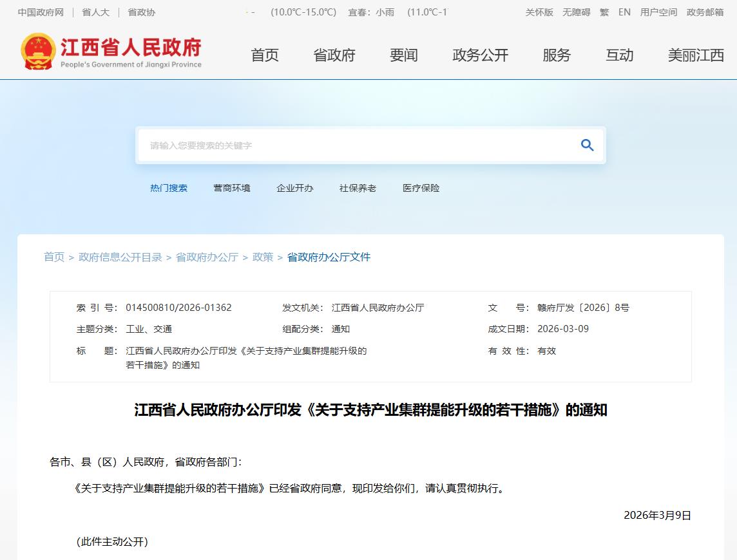Go to 政务公开 section
The height and width of the screenshot is (560, 737).
pyautogui.click(x=480, y=55)
